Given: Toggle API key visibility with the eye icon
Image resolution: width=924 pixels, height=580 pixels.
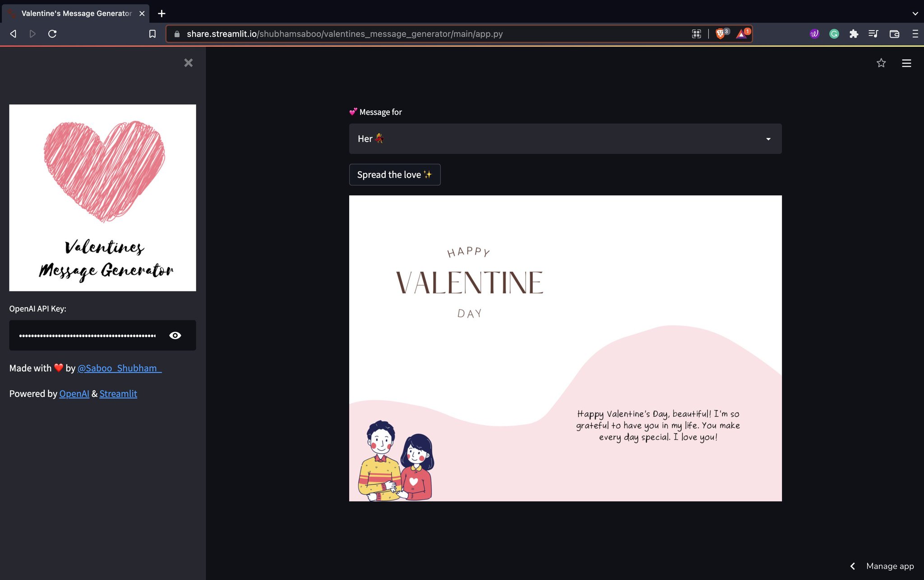Looking at the screenshot, I should click(x=175, y=336).
